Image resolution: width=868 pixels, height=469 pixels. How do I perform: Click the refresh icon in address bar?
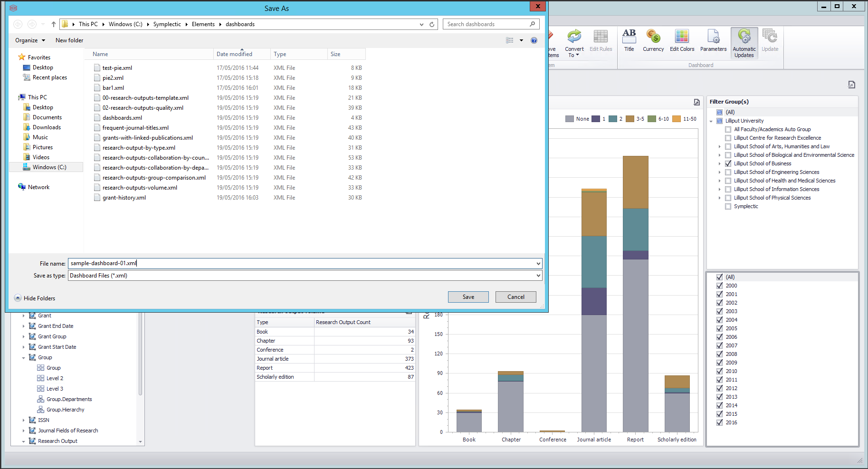click(x=432, y=24)
